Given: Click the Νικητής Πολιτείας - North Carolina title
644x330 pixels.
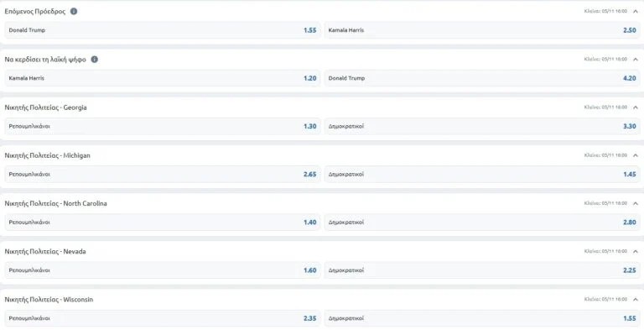Looking at the screenshot, I should point(55,204).
